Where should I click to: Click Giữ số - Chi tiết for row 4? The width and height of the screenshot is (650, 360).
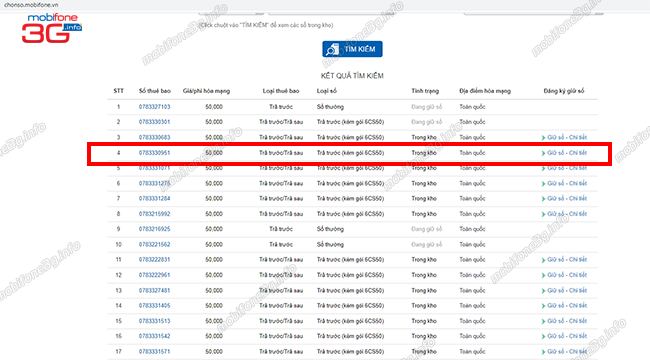(564, 153)
